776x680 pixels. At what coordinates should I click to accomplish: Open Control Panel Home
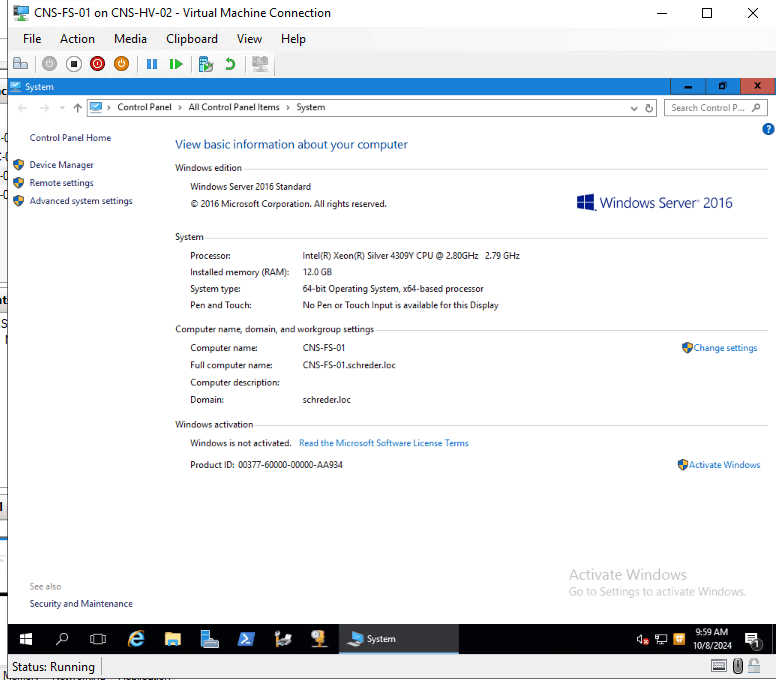click(70, 138)
